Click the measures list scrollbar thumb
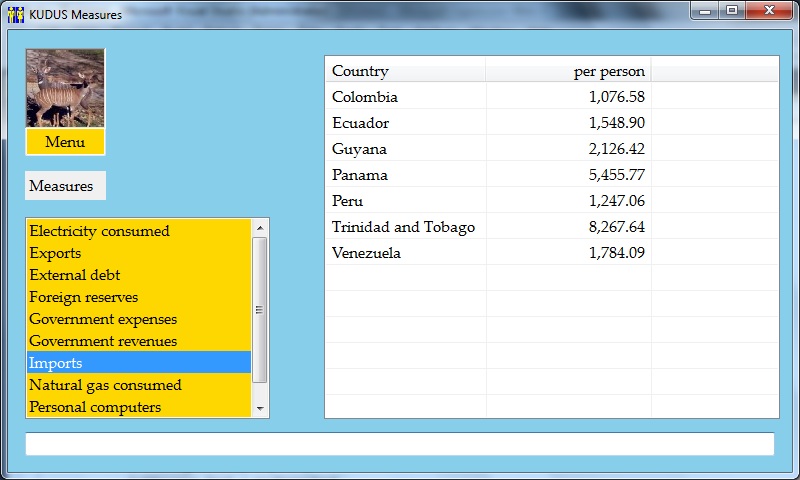800x480 pixels. (x=260, y=309)
